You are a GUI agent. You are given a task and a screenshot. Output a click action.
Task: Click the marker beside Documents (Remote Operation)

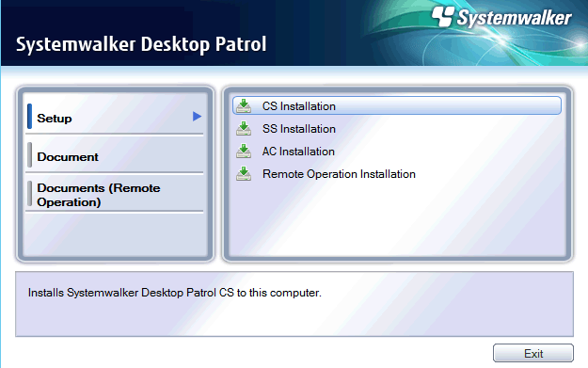pos(29,194)
